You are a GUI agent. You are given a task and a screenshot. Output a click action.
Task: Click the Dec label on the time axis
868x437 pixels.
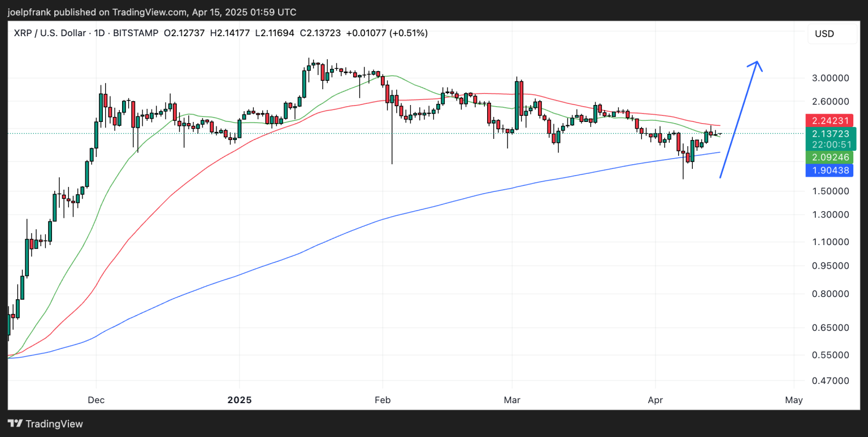coord(96,400)
